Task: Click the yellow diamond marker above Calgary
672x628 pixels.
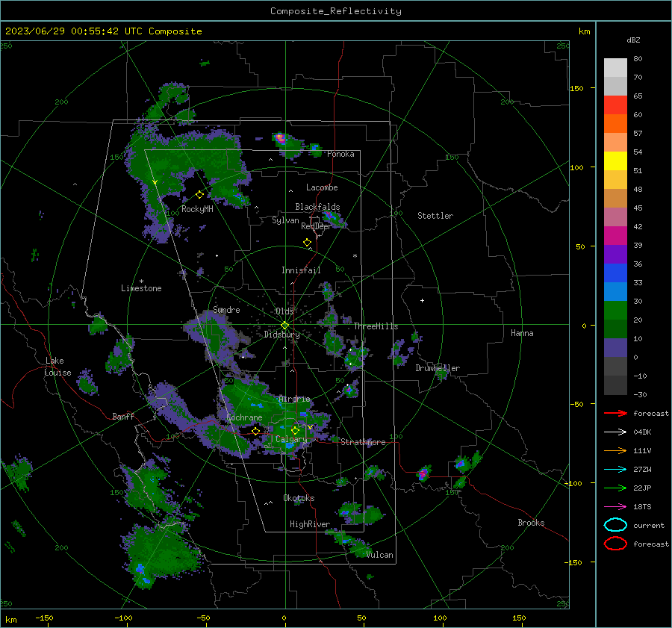Action: click(295, 430)
